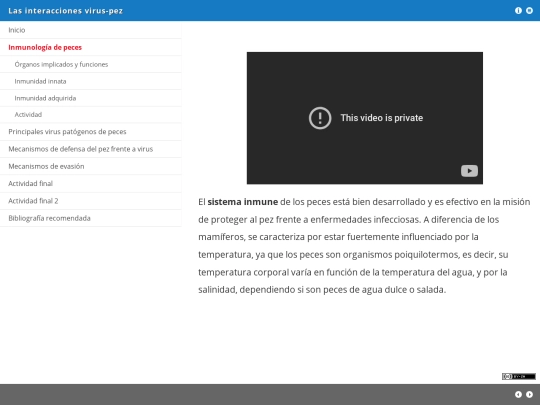540x405 pixels.
Task: Click the menu toggle icon in header
Action: [529, 11]
